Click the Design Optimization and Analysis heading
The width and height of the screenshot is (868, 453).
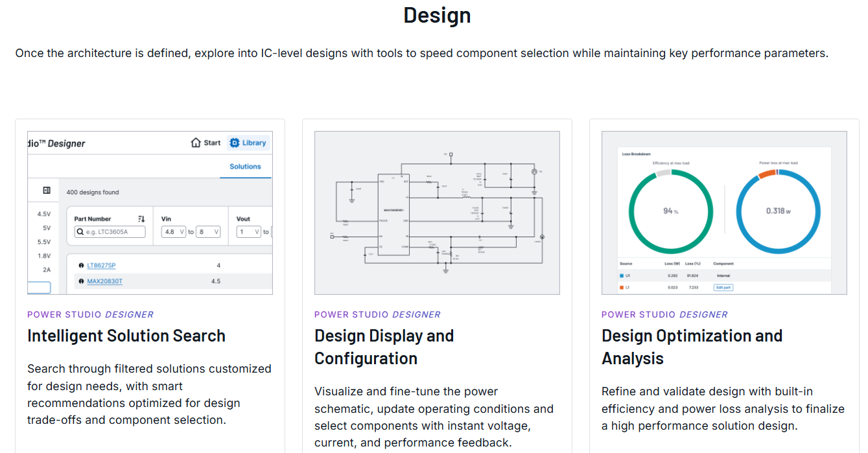click(692, 347)
